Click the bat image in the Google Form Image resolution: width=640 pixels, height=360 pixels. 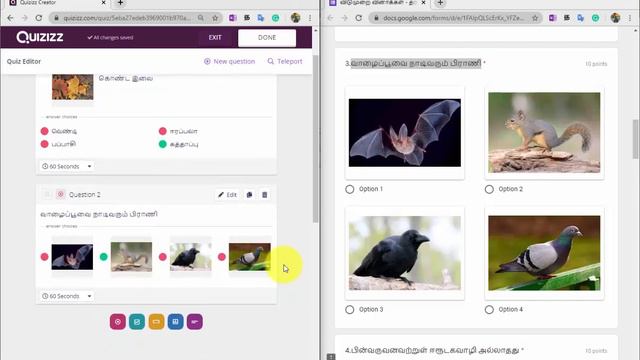tap(404, 132)
